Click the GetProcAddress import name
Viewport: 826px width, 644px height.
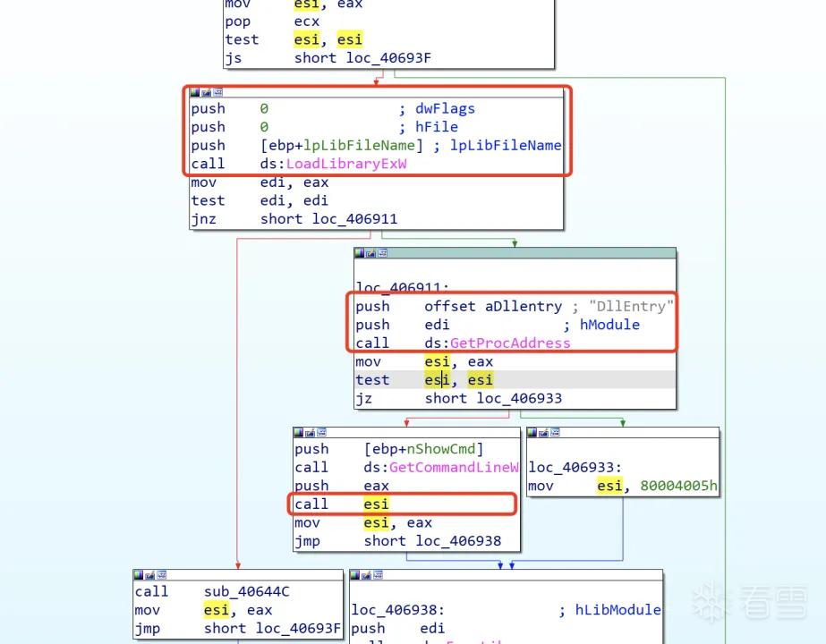(x=510, y=343)
